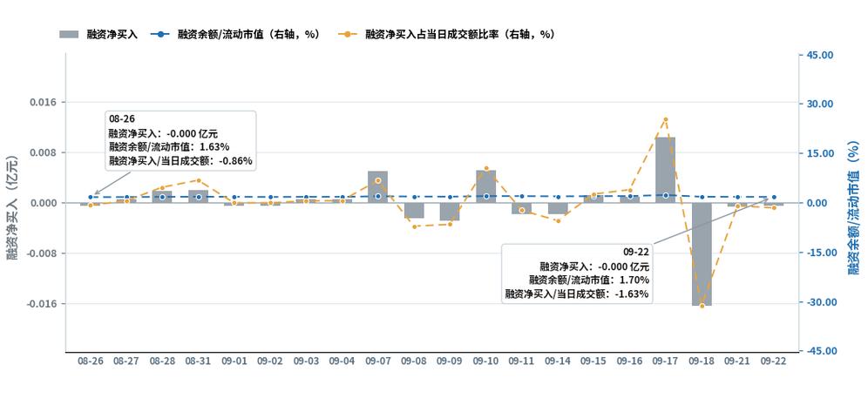Screen dimensions: 868x405
Task: Click the 09-17 x-axis label
Action: click(x=666, y=361)
